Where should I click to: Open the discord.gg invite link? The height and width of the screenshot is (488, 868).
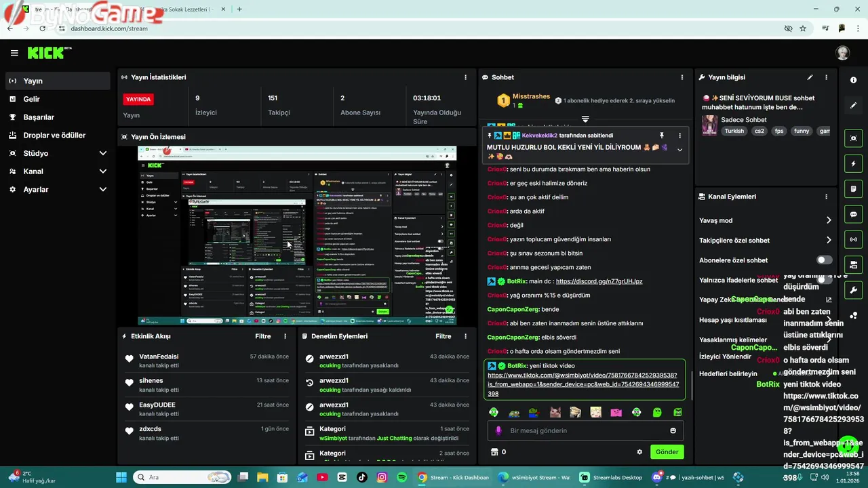tap(599, 281)
